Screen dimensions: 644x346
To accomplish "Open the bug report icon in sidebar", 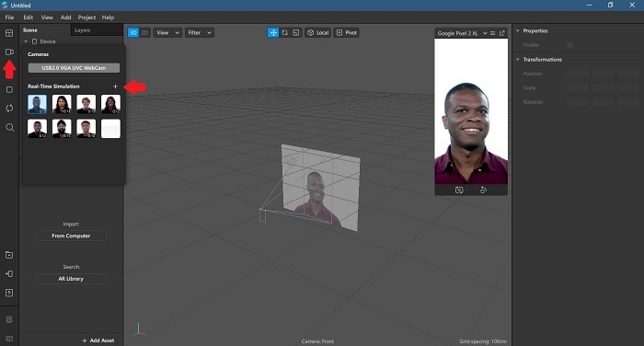I will (9, 319).
